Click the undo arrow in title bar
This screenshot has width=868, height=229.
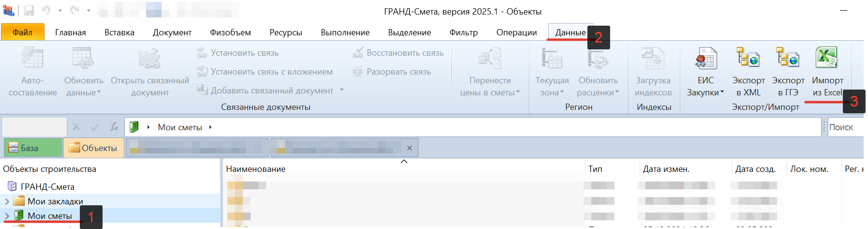[x=46, y=10]
